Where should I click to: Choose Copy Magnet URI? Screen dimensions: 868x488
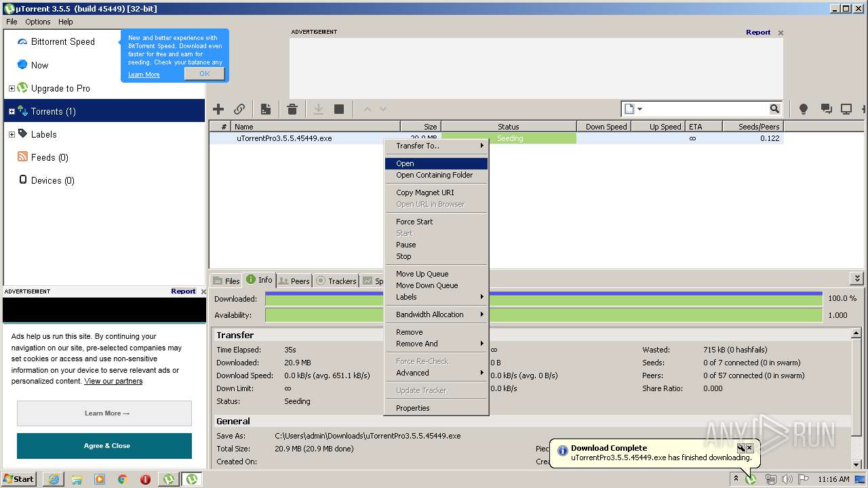[436, 192]
